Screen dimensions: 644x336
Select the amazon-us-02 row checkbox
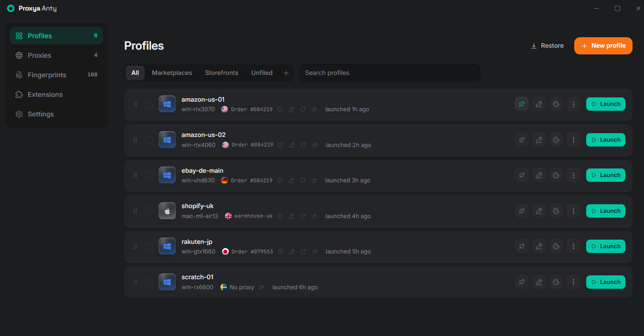pyautogui.click(x=149, y=140)
